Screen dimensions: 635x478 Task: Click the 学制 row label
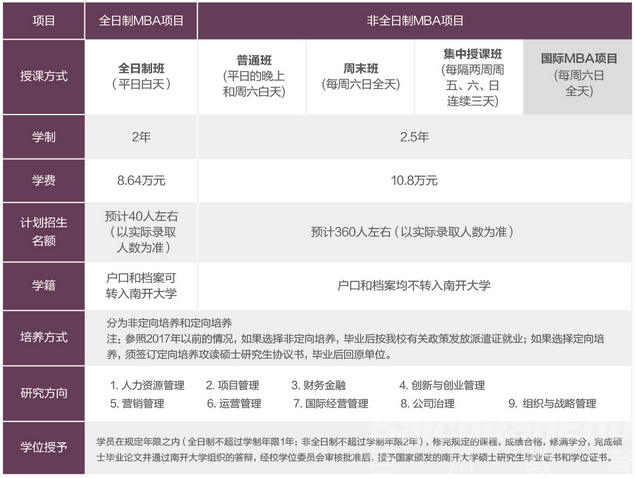[45, 137]
